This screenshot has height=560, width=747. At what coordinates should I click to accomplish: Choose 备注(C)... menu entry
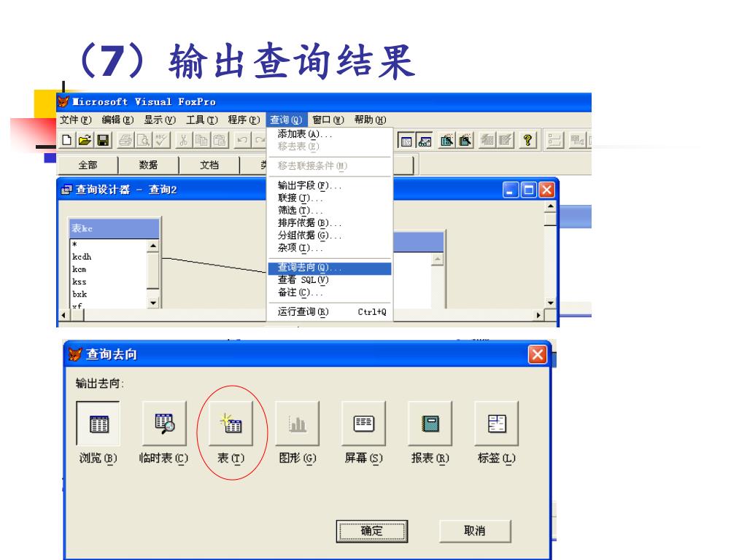click(x=330, y=292)
